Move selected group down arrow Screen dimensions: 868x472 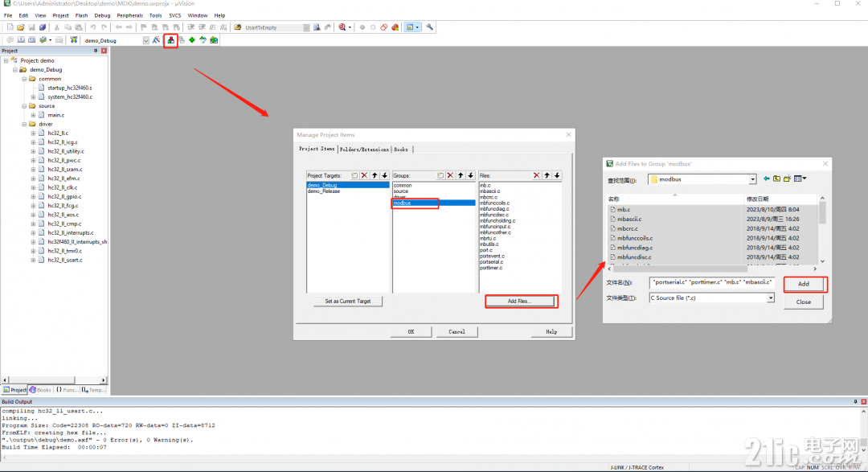[470, 175]
